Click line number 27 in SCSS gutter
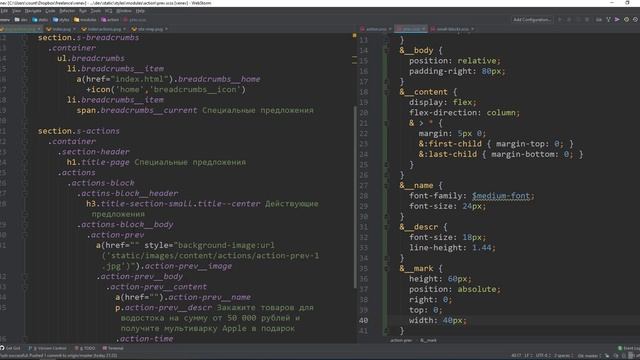 pos(364,186)
